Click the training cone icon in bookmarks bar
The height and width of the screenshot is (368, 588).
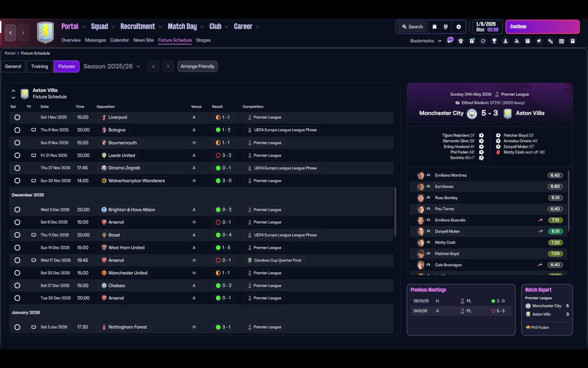pos(505,41)
